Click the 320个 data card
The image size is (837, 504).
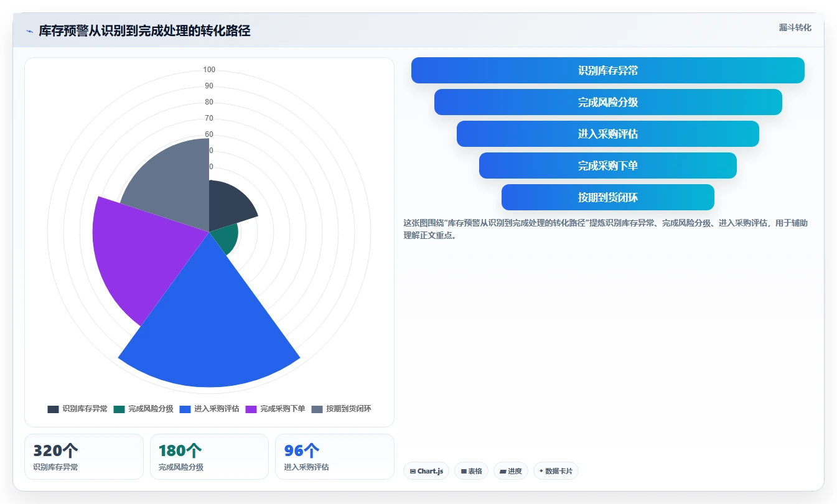(84, 457)
